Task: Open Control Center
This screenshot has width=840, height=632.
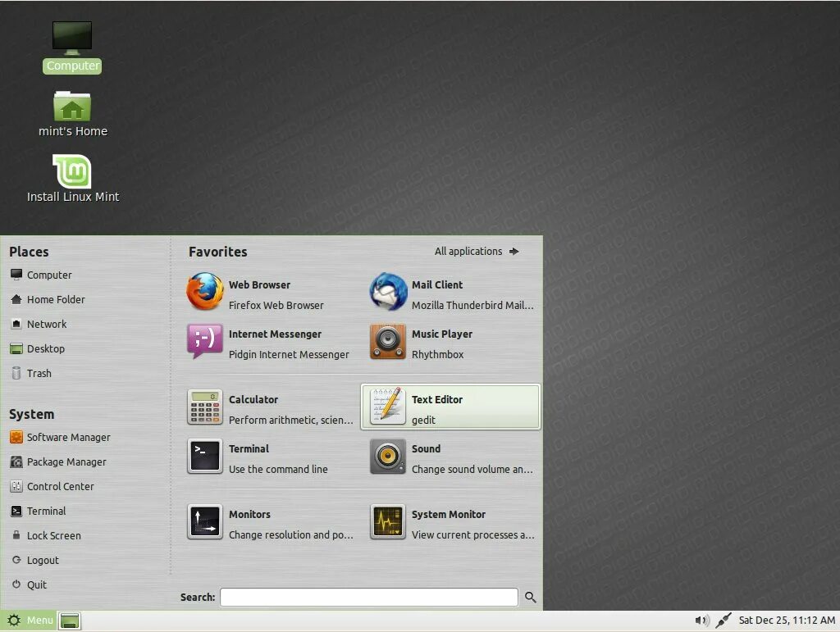Action: (x=52, y=486)
